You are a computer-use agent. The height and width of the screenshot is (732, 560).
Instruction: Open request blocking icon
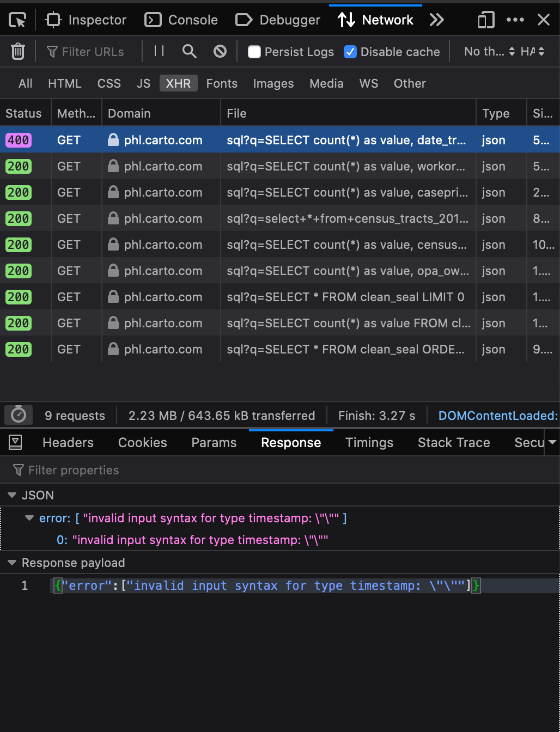click(220, 51)
